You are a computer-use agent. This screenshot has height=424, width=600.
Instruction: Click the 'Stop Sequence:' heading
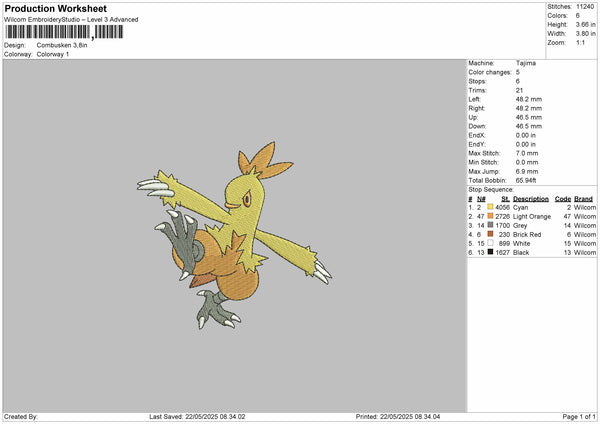pos(491,189)
